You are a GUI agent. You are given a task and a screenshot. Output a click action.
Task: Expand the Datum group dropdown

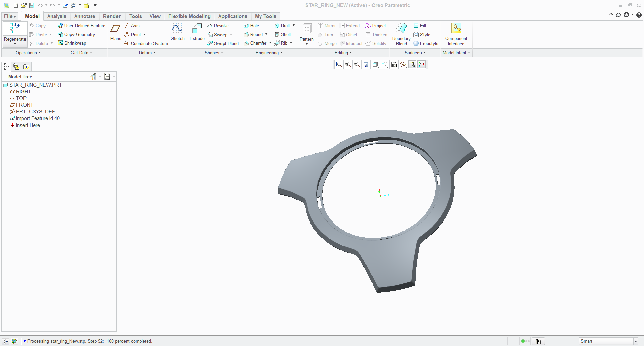pyautogui.click(x=147, y=53)
